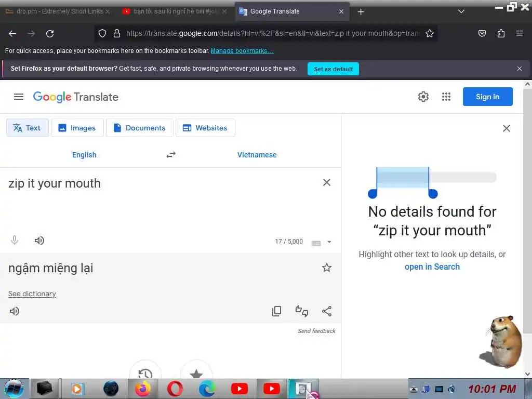The image size is (532, 399).
Task: Open Firefox from the taskbar
Action: click(143, 389)
